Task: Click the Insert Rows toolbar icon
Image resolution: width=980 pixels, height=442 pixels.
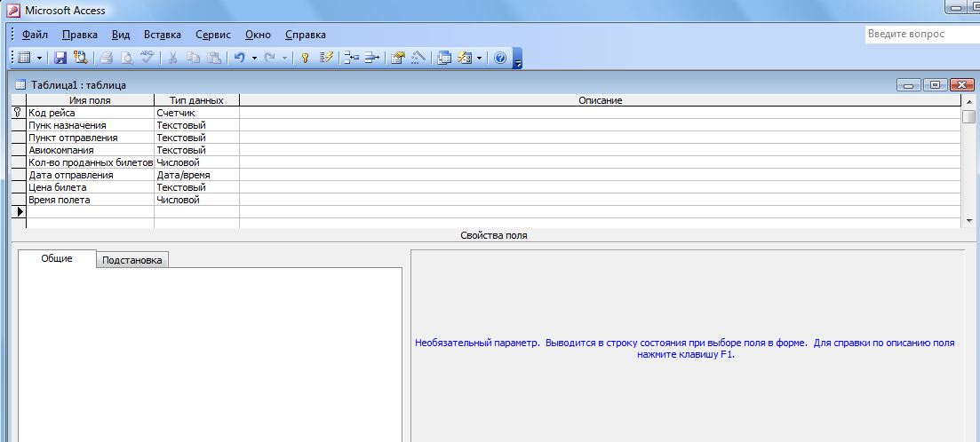Action: 352,58
